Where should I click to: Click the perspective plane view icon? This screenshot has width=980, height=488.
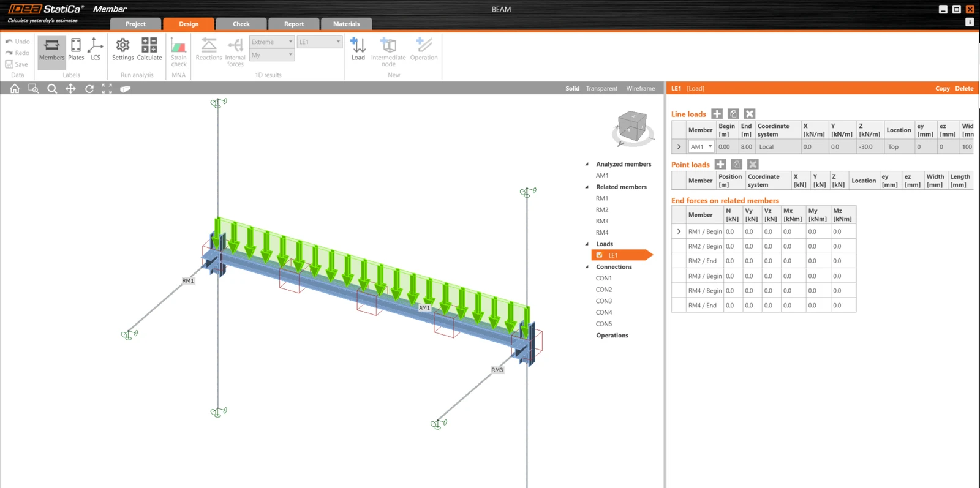click(x=126, y=89)
